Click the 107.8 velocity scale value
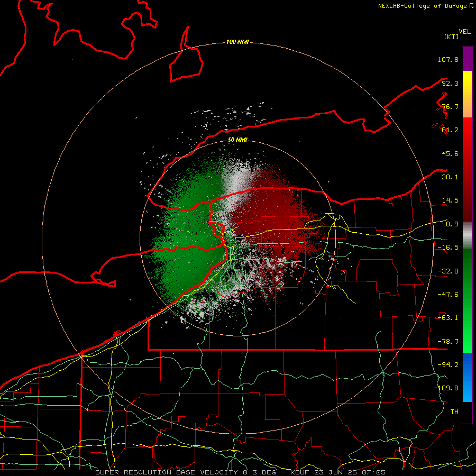The image size is (476, 476). (448, 59)
